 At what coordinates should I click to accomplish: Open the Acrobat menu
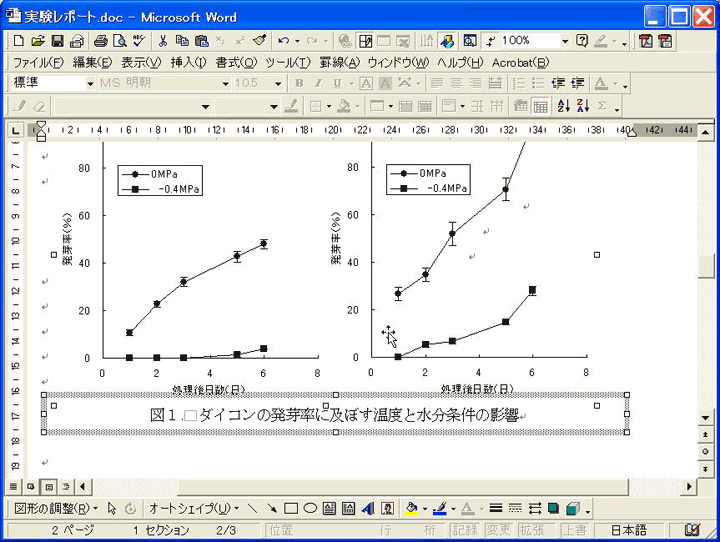(519, 62)
